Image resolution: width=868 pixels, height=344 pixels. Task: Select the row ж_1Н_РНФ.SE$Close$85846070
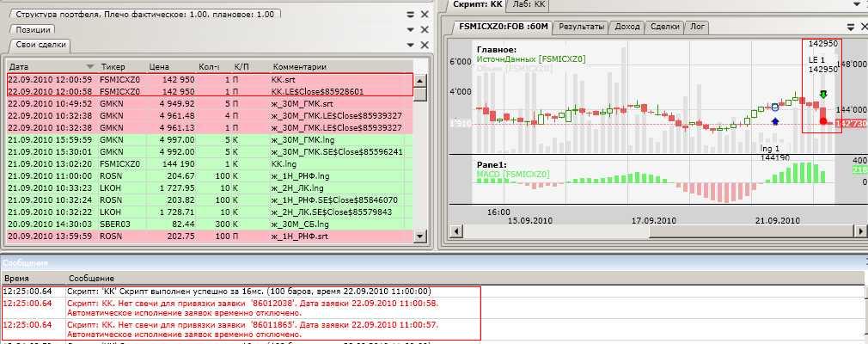click(x=210, y=200)
